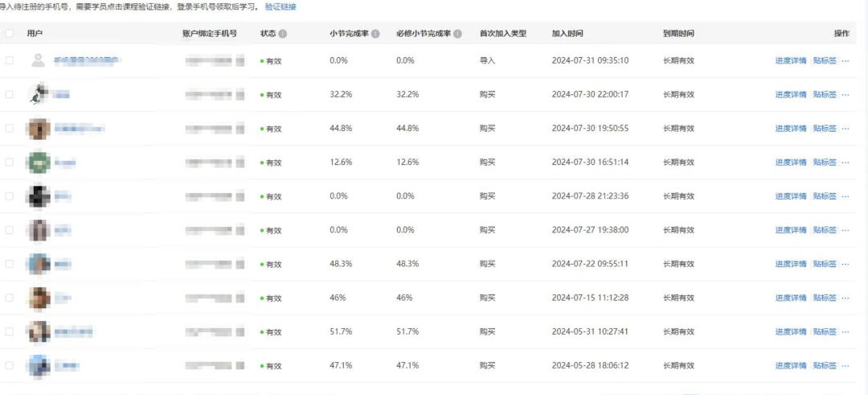Open 进度详情 for the row joined 2024-07-30 16:51:14

coord(790,163)
